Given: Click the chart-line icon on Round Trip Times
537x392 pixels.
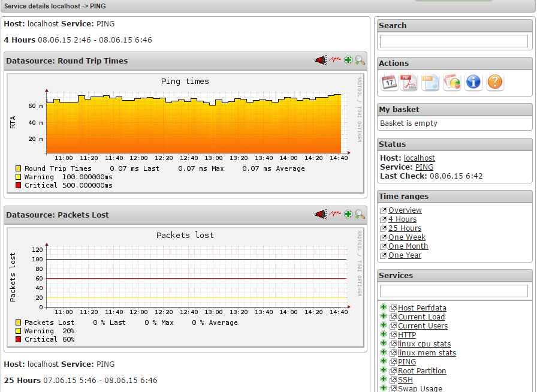Looking at the screenshot, I should click(334, 61).
